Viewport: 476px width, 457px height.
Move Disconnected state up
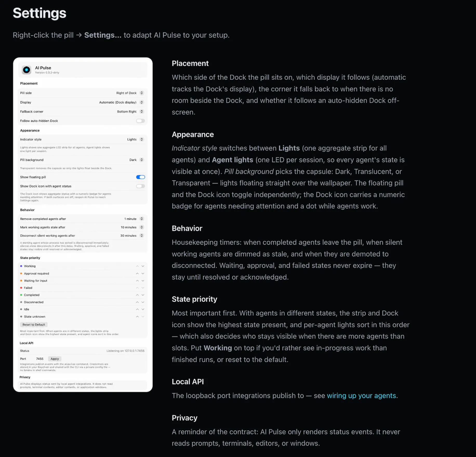(x=137, y=302)
